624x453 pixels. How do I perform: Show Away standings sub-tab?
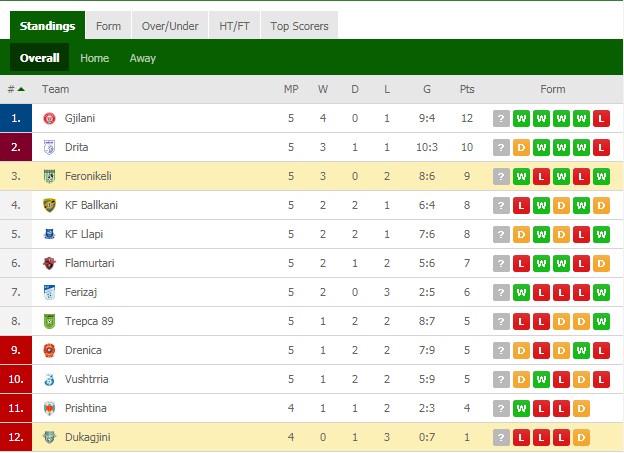[x=142, y=58]
